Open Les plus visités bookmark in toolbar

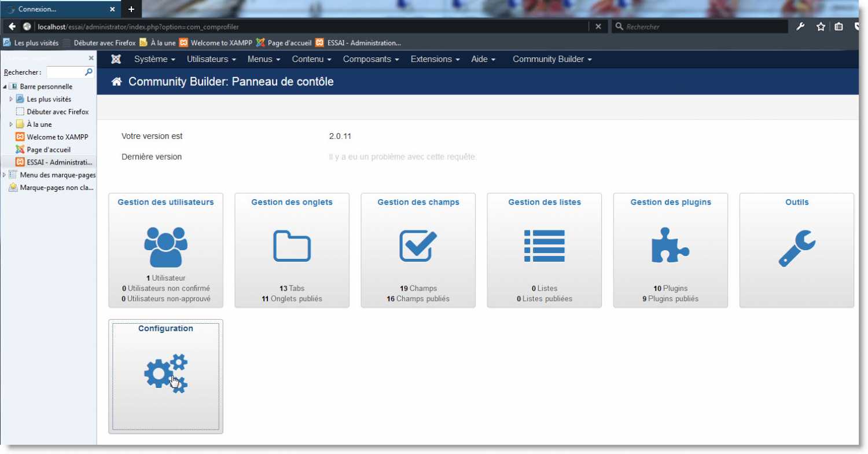31,43
